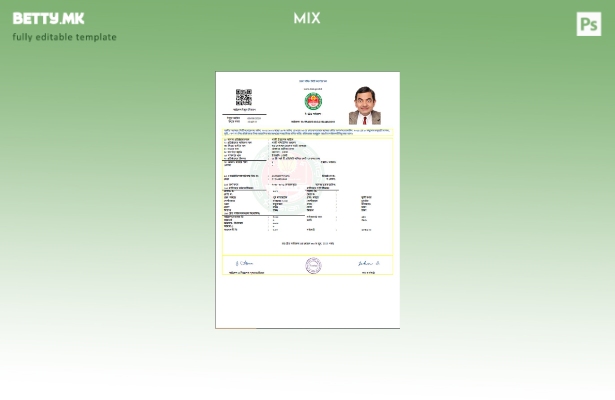This screenshot has width=615, height=400.
Task: Click the circular stamp seal near the bottom
Action: point(313,265)
